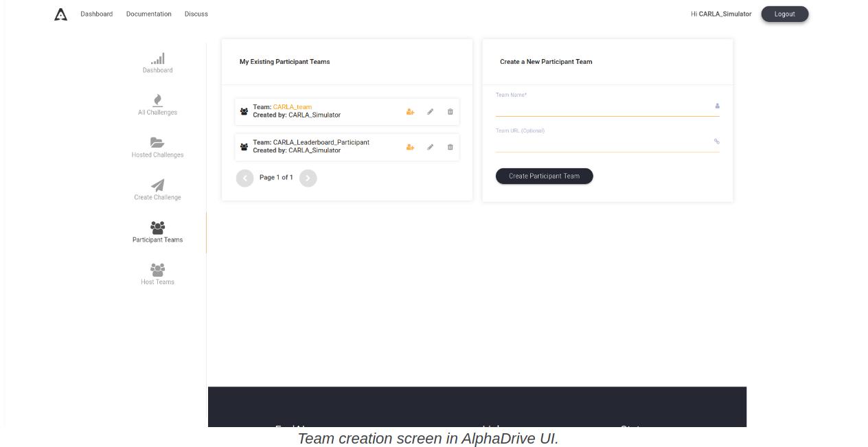The width and height of the screenshot is (868, 447).
Task: Go to Hosted Challenges folder
Action: (x=157, y=148)
